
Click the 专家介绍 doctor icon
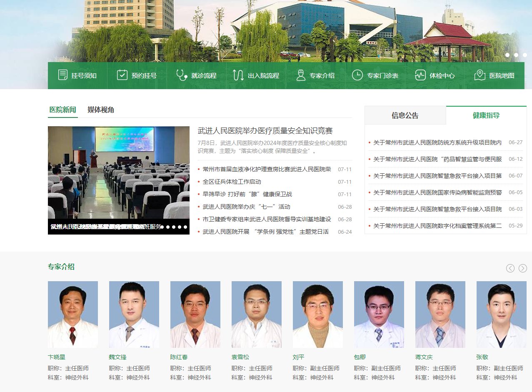[x=301, y=75]
